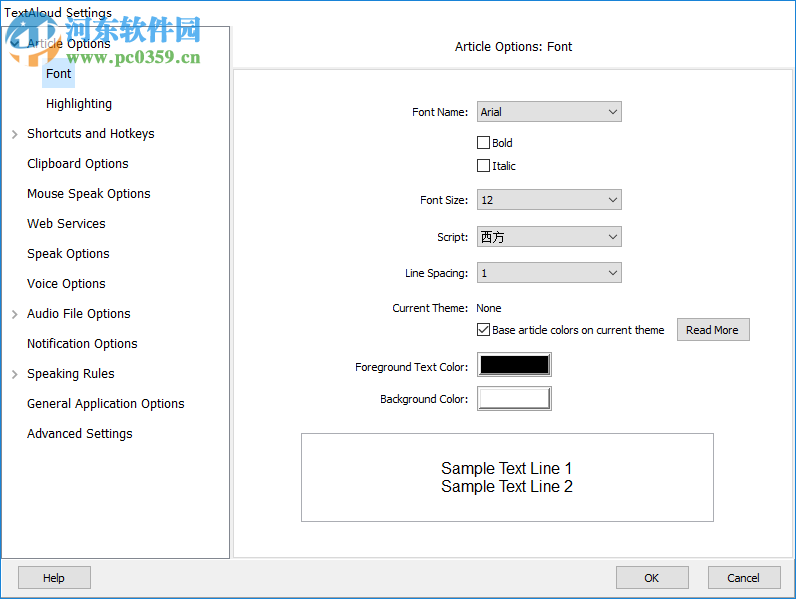The height and width of the screenshot is (599, 796).
Task: Confirm settings with the OK button
Action: pos(652,578)
